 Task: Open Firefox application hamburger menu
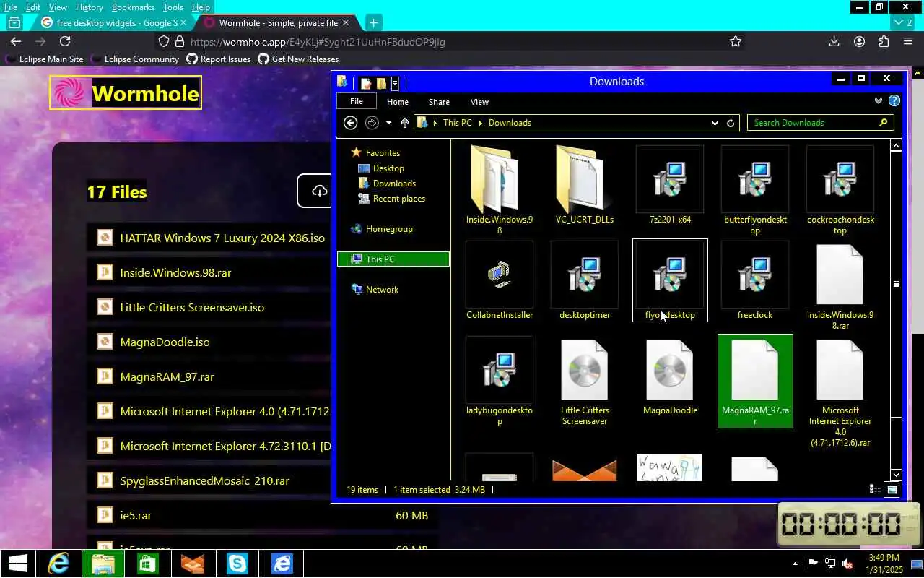908,41
